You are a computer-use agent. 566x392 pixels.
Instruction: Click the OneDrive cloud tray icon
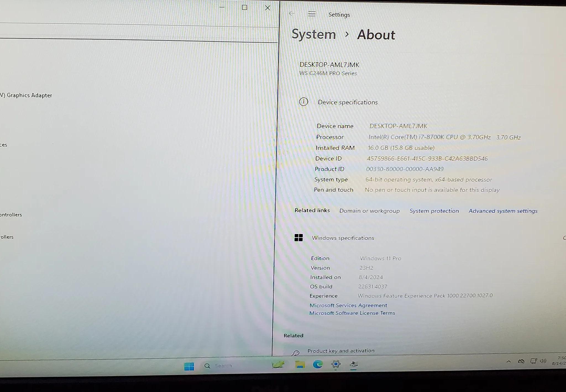pos(521,361)
